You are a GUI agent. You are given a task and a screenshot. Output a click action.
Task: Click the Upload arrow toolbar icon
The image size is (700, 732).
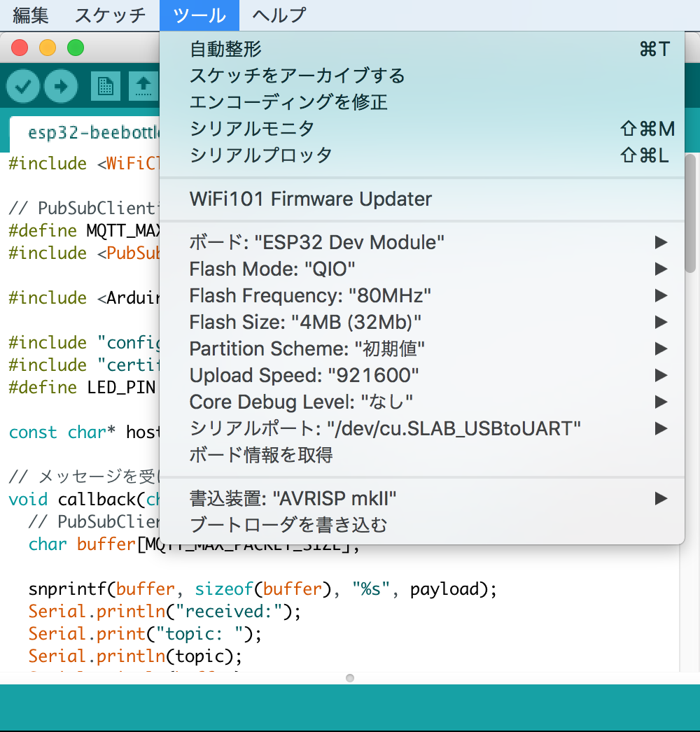61,86
